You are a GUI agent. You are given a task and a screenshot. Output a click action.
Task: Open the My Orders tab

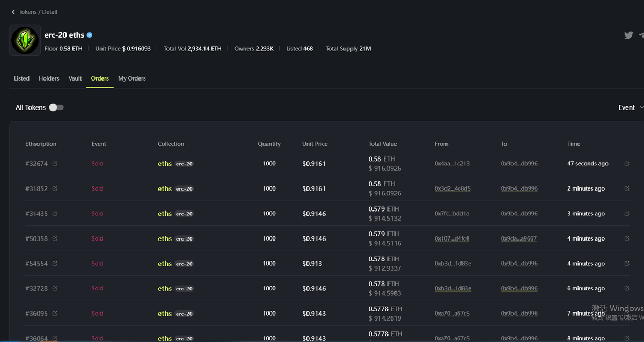click(132, 78)
